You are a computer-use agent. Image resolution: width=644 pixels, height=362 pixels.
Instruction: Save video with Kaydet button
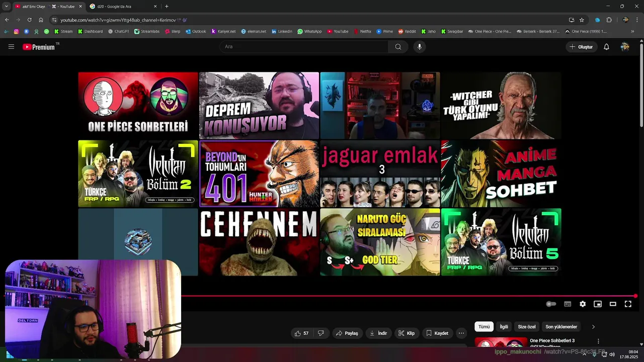pos(437,333)
